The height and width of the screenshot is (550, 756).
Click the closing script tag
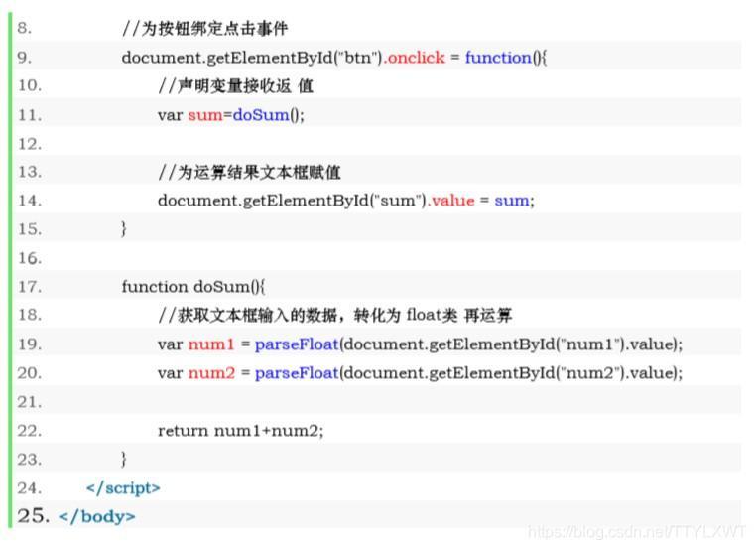[x=123, y=487]
